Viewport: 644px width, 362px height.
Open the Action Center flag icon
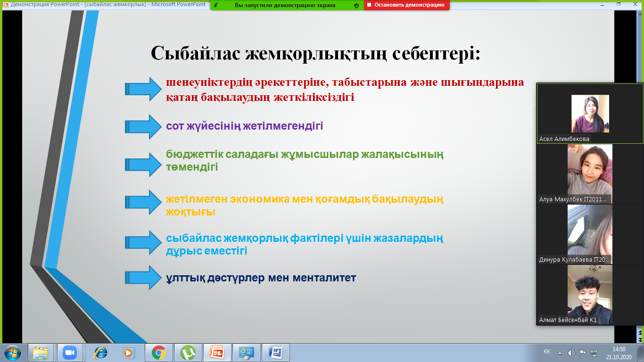coord(583,353)
